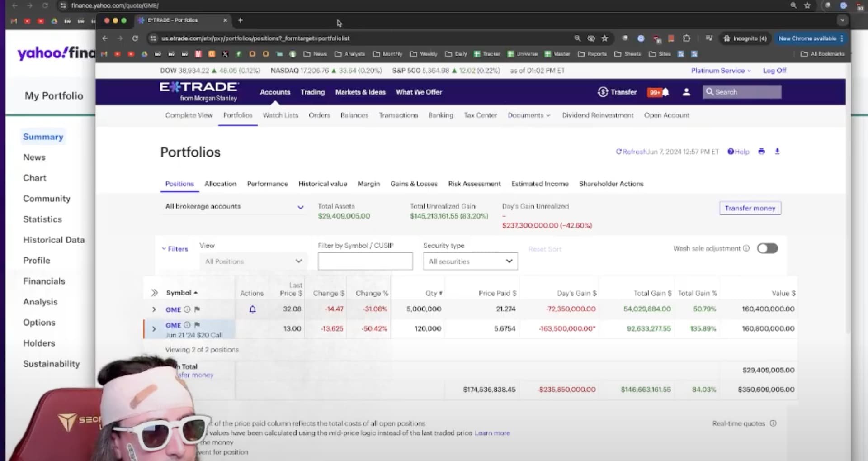Open All Bookmarks folder

tap(822, 54)
